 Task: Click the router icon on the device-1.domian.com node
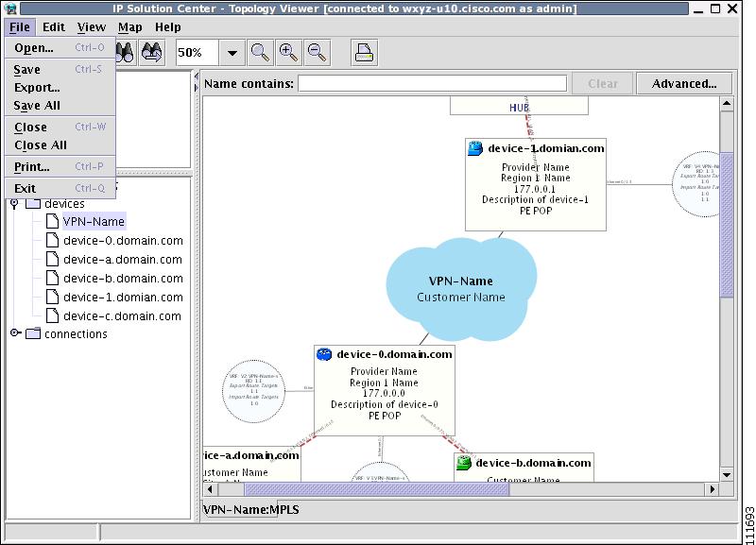click(475, 148)
